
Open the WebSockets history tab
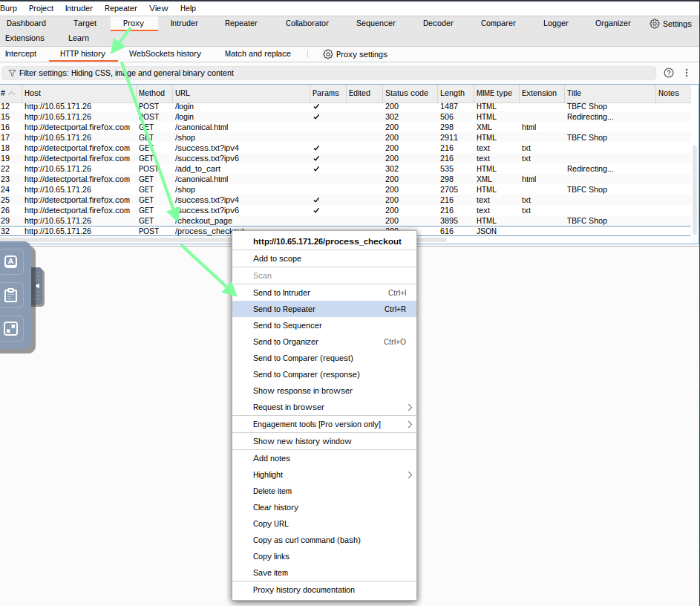tap(165, 53)
